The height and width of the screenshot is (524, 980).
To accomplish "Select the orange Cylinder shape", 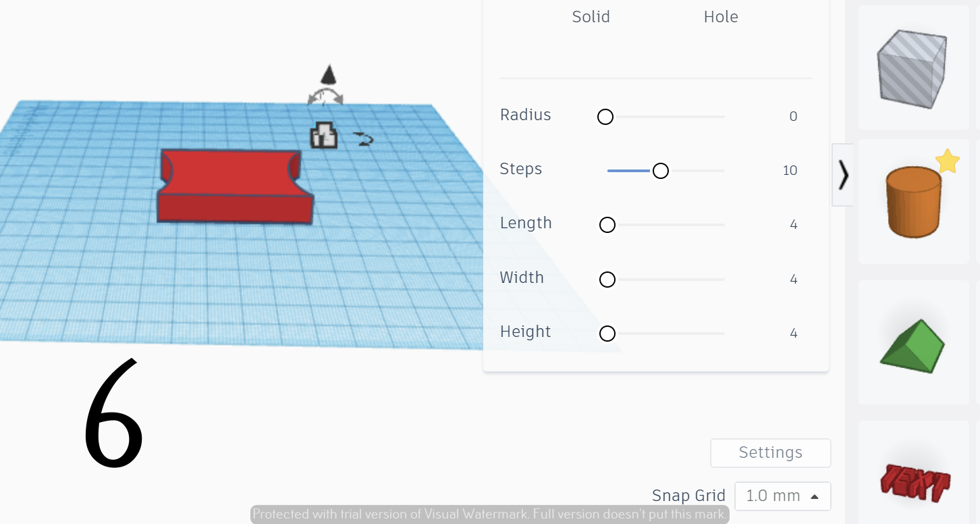I will [x=913, y=203].
